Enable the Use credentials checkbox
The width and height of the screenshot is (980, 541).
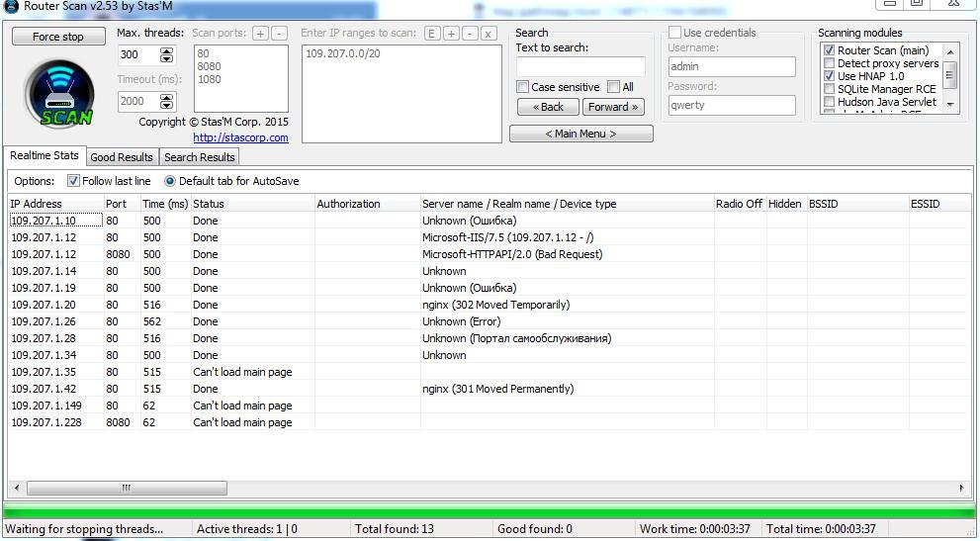tap(675, 33)
